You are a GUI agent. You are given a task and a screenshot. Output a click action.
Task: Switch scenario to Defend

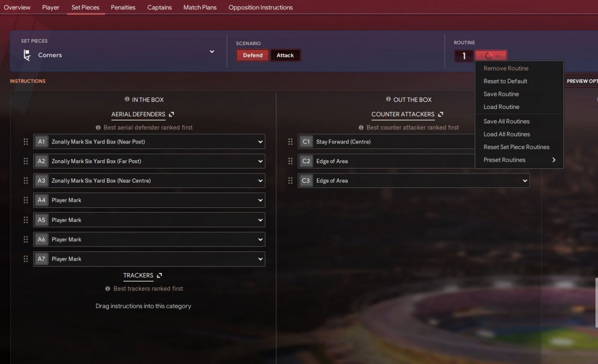[253, 55]
